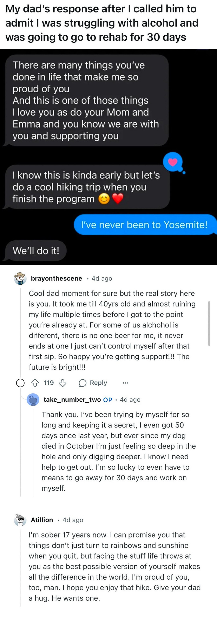
Task: Open brayonthescene's user profile link
Action: click(x=56, y=278)
